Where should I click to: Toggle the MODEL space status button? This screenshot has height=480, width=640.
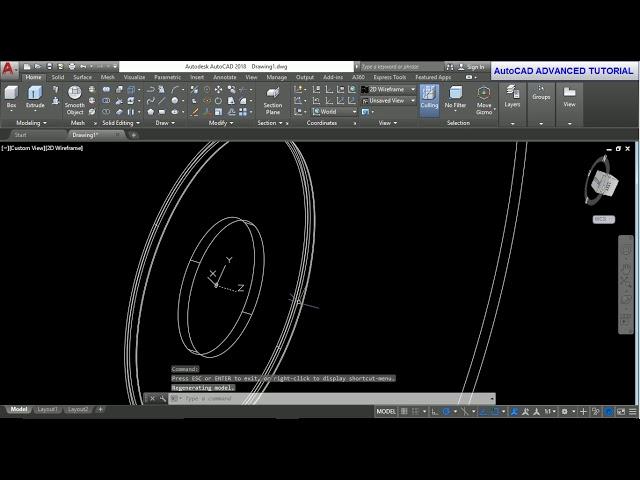pos(386,411)
